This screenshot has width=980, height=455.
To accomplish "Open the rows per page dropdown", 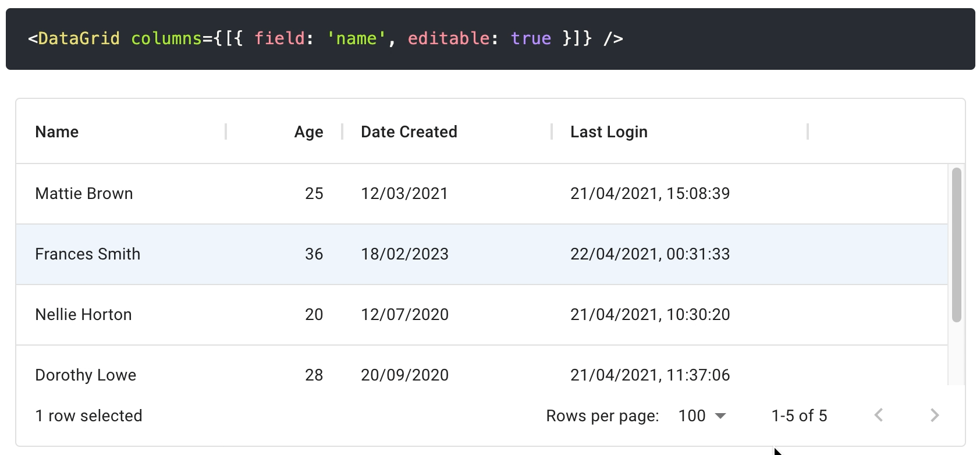I will (702, 415).
